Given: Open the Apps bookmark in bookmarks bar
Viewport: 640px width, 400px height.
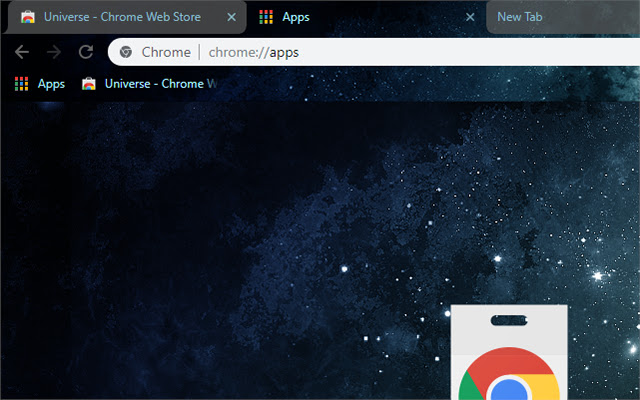Looking at the screenshot, I should pyautogui.click(x=40, y=84).
